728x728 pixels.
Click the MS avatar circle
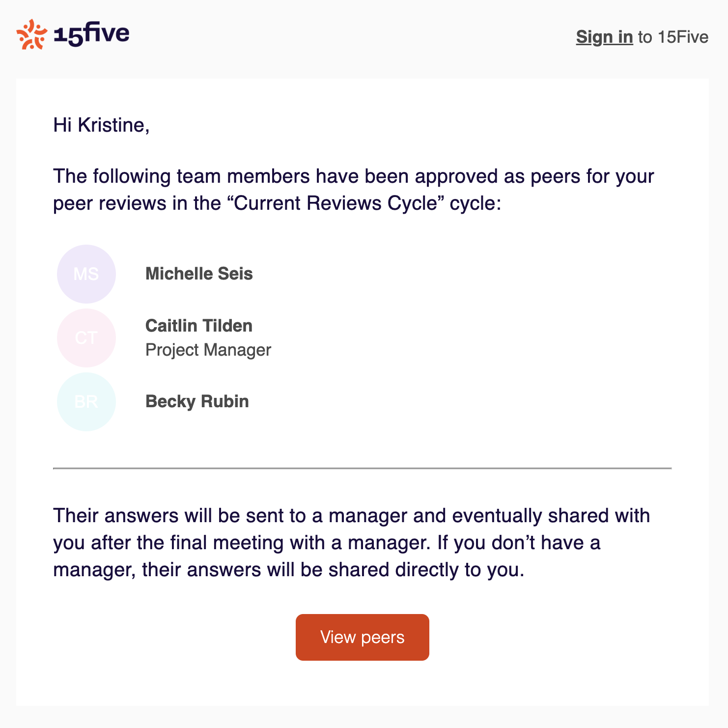pyautogui.click(x=86, y=274)
